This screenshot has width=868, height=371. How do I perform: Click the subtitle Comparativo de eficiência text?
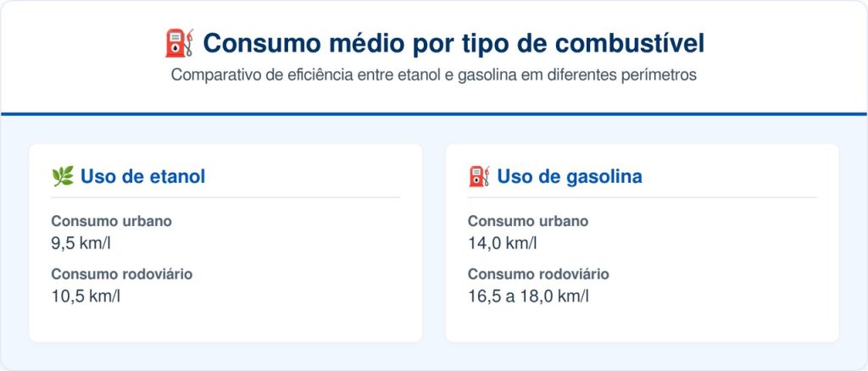[x=433, y=75]
